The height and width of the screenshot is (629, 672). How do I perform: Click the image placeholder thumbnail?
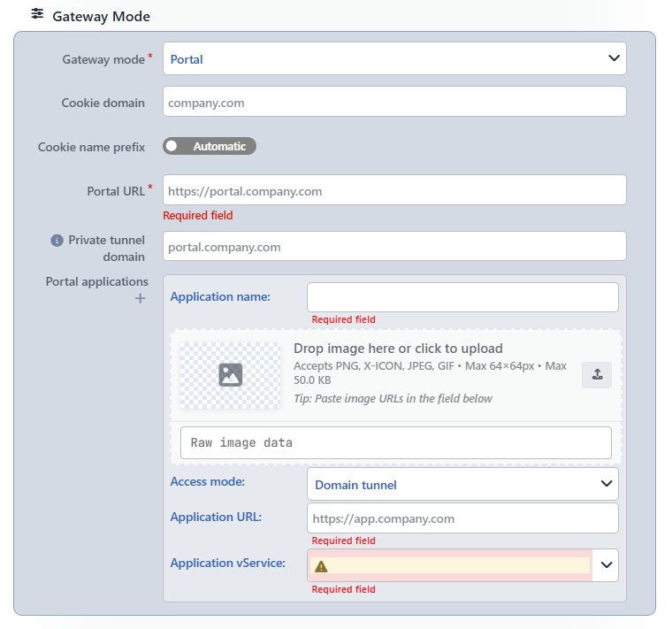click(x=230, y=375)
